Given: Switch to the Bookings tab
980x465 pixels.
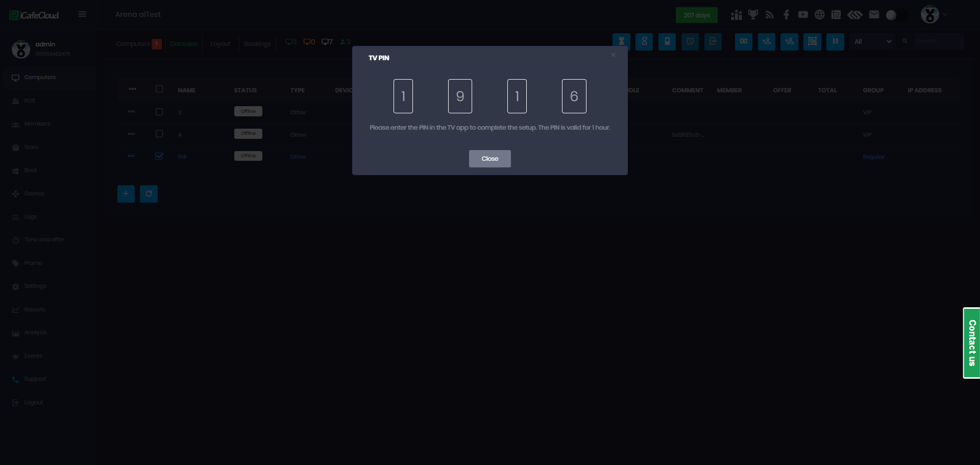Looking at the screenshot, I should (257, 44).
